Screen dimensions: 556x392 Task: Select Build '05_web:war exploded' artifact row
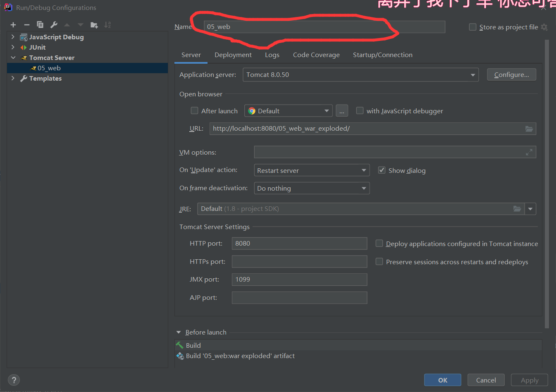(x=358, y=356)
